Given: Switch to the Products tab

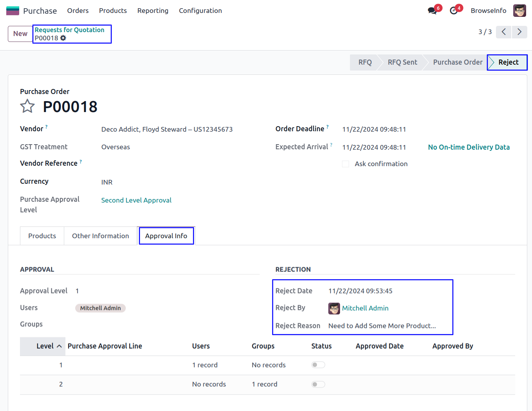Looking at the screenshot, I should pyautogui.click(x=42, y=236).
